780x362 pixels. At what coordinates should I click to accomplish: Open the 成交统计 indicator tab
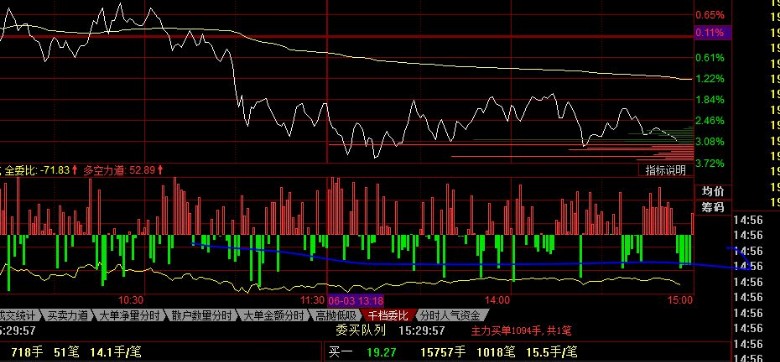[19, 315]
